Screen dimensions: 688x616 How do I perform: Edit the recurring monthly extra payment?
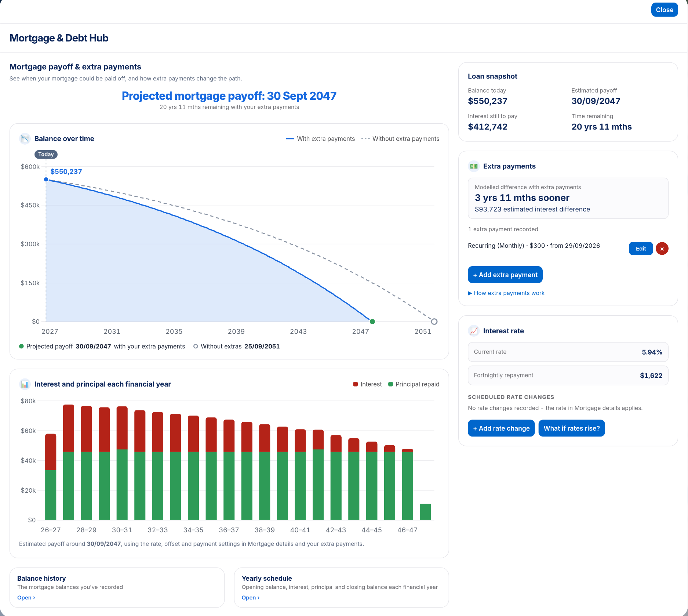(641, 249)
